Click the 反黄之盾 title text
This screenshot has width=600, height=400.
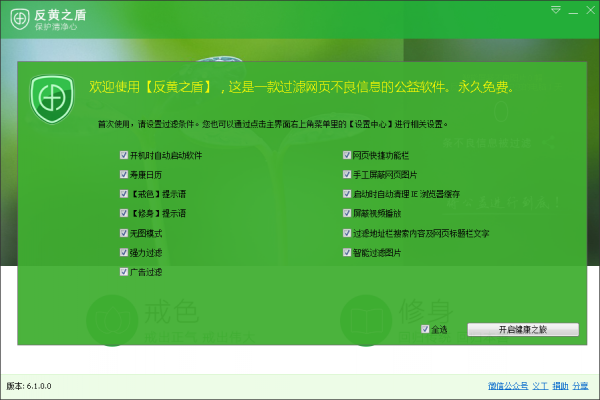point(60,15)
